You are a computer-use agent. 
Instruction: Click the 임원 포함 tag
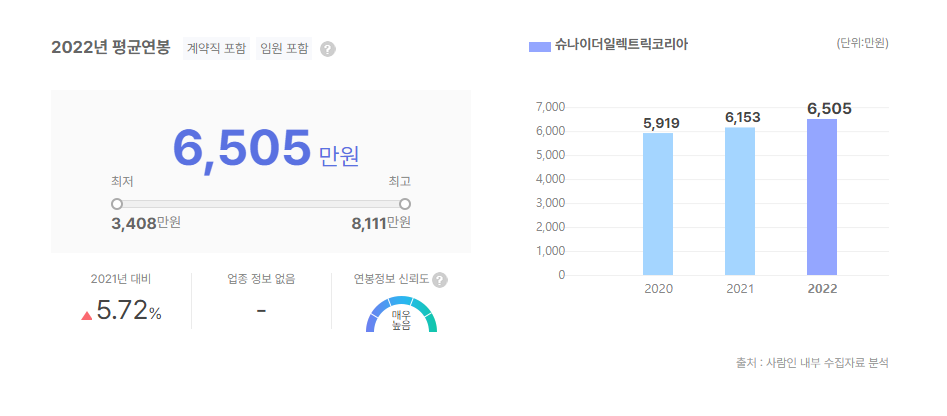[284, 48]
